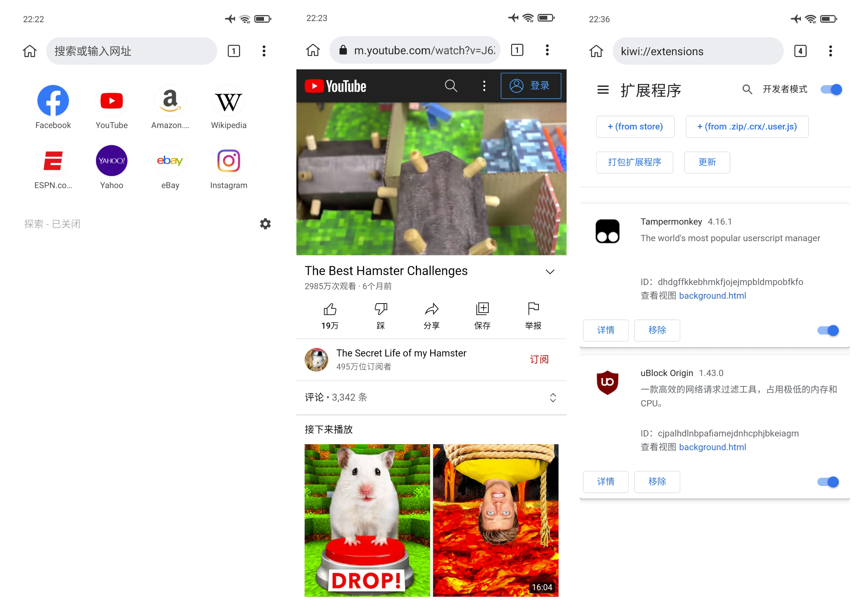The width and height of the screenshot is (863, 616).
Task: Open lava hanging man 16:04 video thumbnail
Action: pos(496,520)
